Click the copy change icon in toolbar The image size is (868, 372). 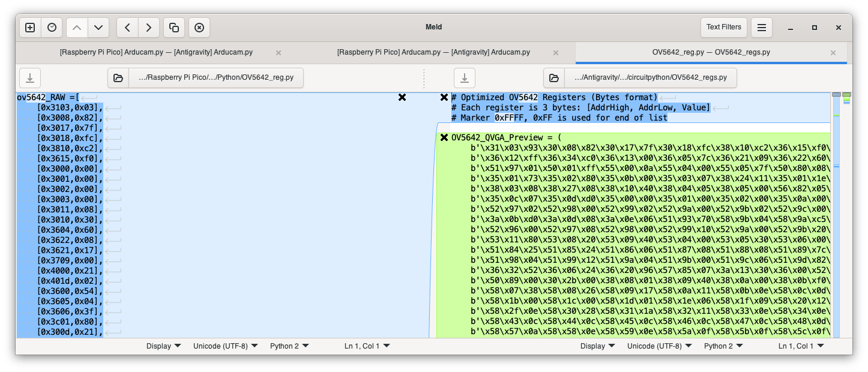[x=174, y=28]
